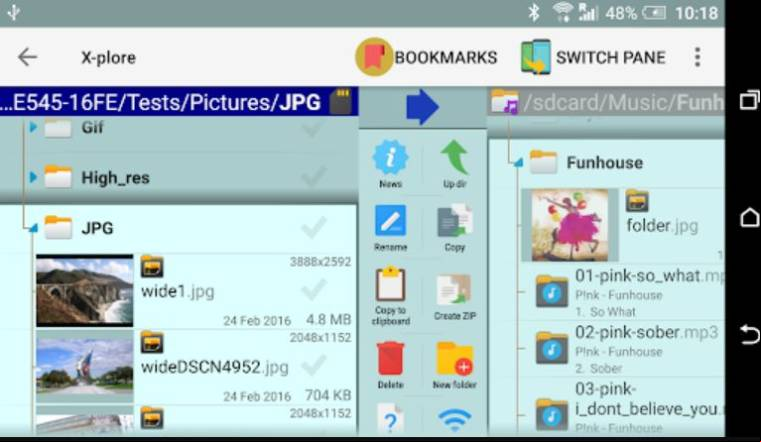Collapse the JPG folder
The height and width of the screenshot is (442, 761).
[33, 228]
